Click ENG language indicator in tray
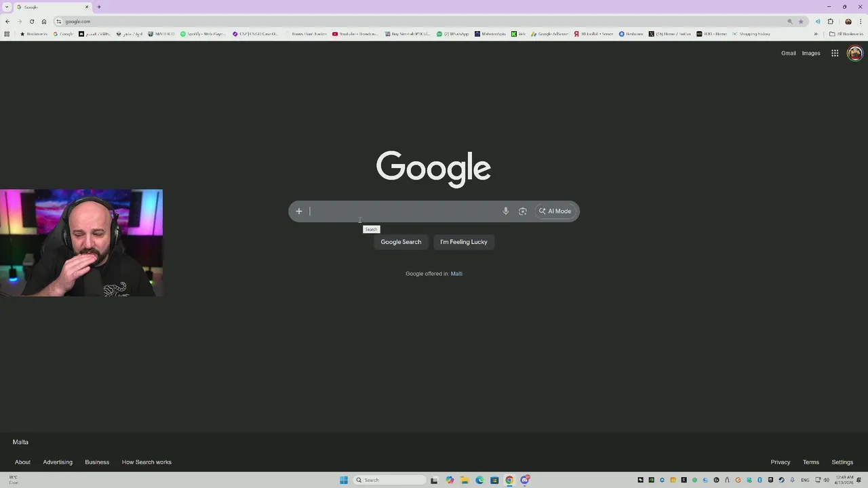 click(x=804, y=480)
